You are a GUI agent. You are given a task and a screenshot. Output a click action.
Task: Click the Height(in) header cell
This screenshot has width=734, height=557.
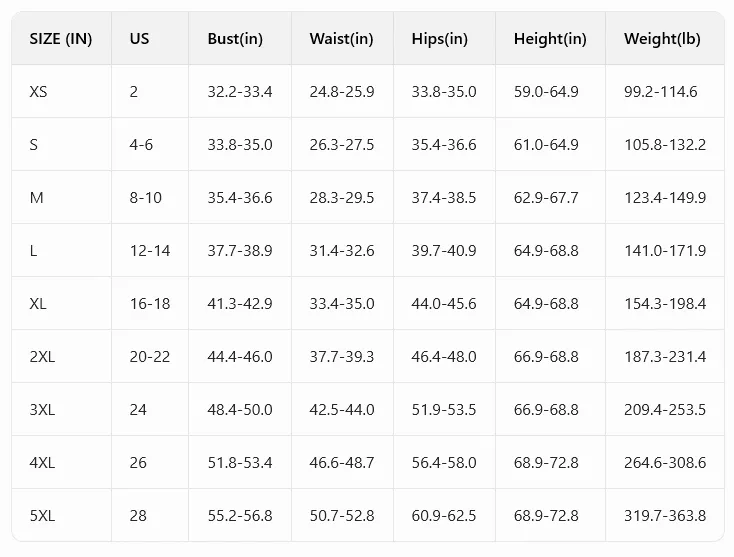pyautogui.click(x=550, y=38)
